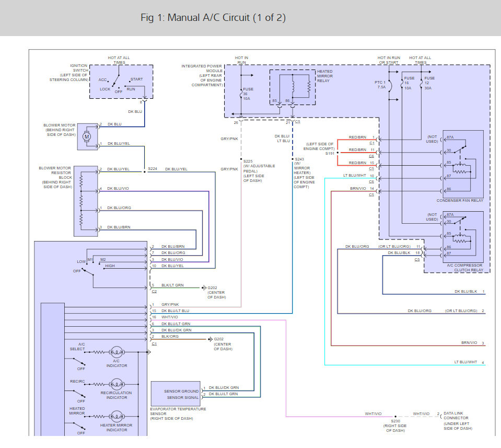Image resolution: width=501 pixels, height=448 pixels.
Task: Click the DK BLU/BLK 18 wire label
Action: (x=403, y=253)
